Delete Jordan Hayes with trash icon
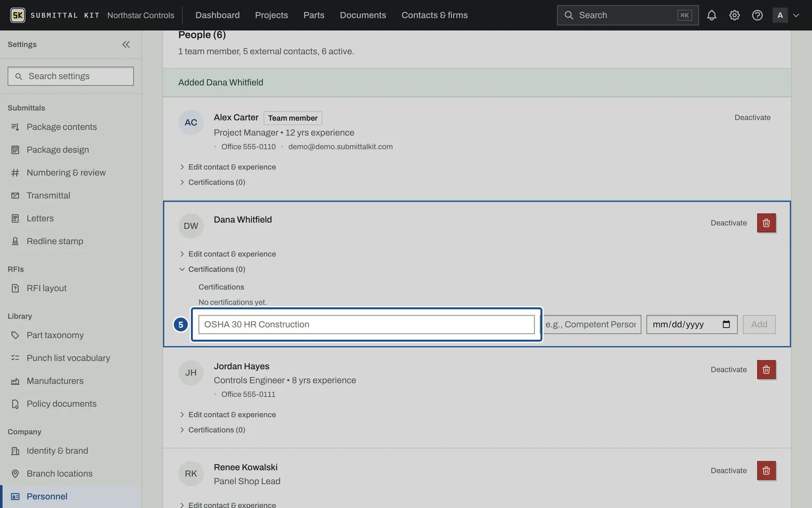 tap(766, 370)
